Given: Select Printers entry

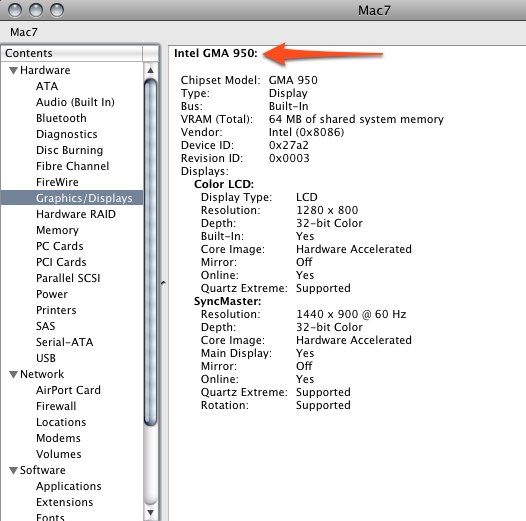Looking at the screenshot, I should (56, 310).
